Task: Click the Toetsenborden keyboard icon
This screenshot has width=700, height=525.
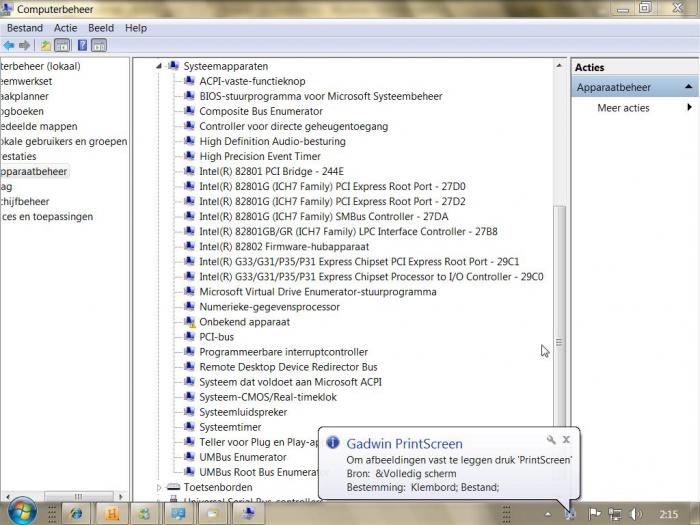Action: click(x=174, y=487)
